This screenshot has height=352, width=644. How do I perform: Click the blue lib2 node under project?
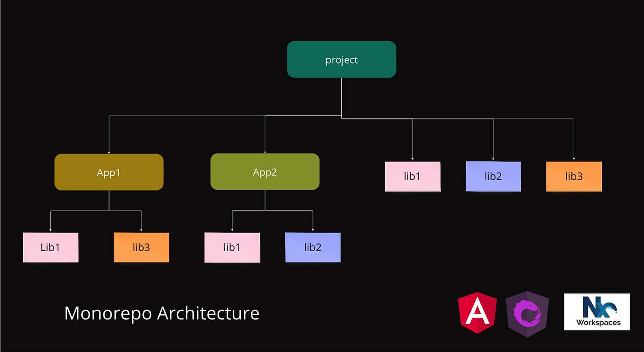(x=493, y=176)
